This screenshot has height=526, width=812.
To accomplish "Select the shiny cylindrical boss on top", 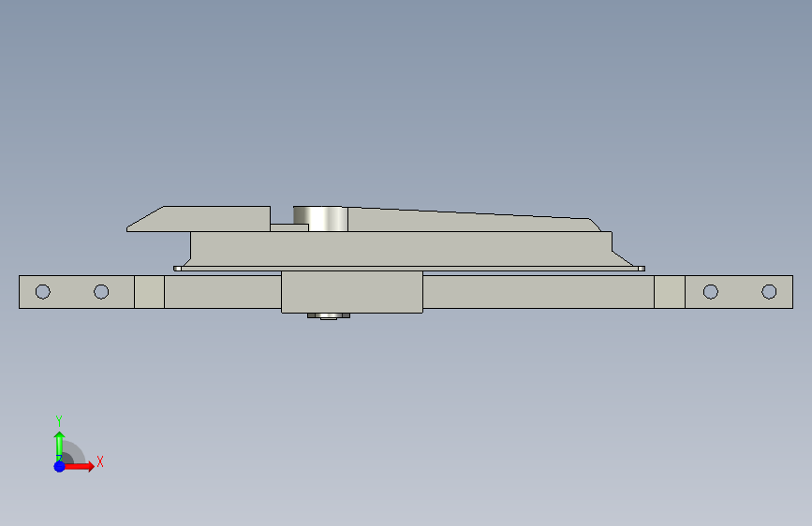I will click(320, 218).
